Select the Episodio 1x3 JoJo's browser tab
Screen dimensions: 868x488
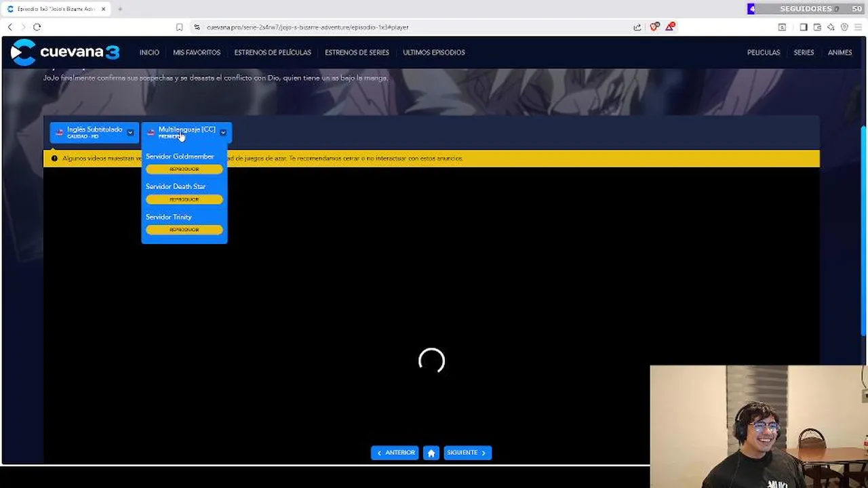[x=56, y=9]
